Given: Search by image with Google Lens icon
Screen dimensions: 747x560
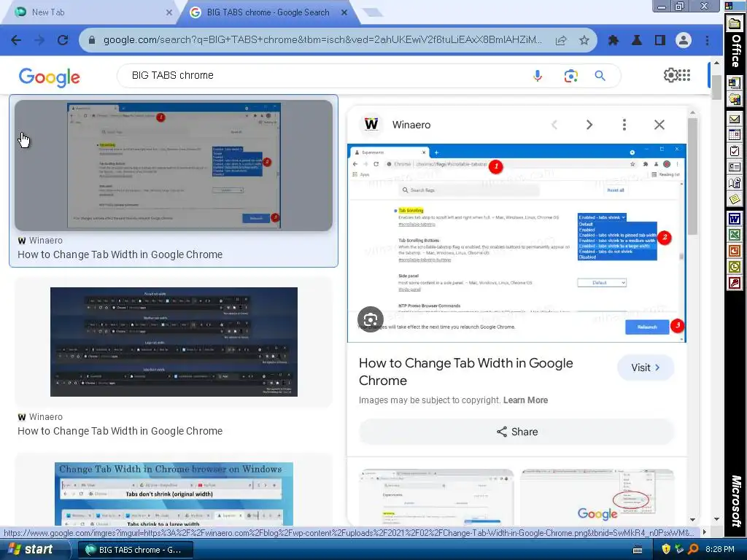Looking at the screenshot, I should (x=570, y=76).
